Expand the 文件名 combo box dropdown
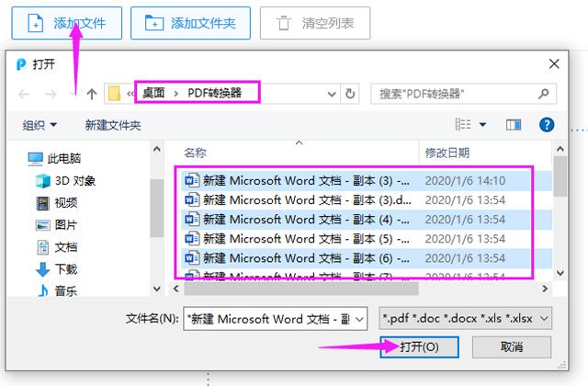Image resolution: width=588 pixels, height=386 pixels. tap(359, 319)
